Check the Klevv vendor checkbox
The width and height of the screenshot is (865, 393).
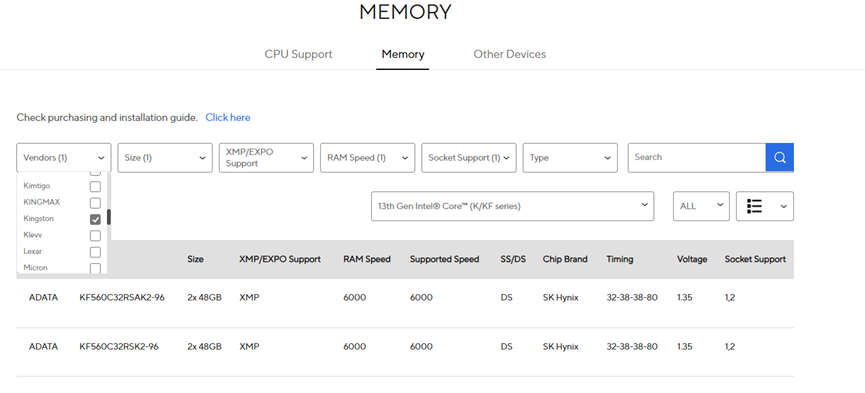tap(95, 236)
